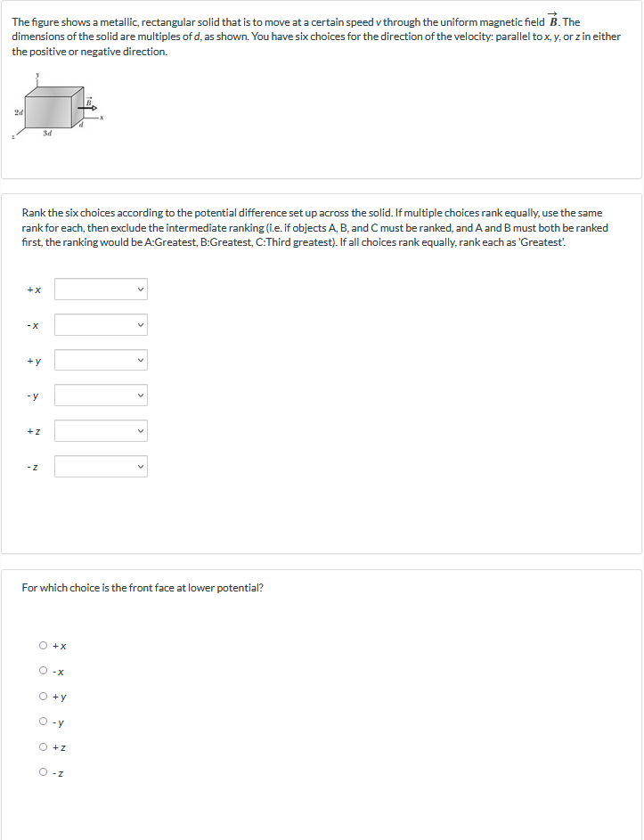This screenshot has height=840, width=644.
Task: Select the -z radio button for front face
Action: pos(44,772)
